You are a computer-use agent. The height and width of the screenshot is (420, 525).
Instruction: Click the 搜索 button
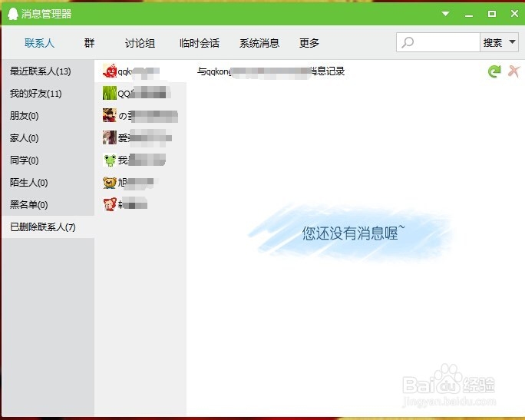coord(493,42)
